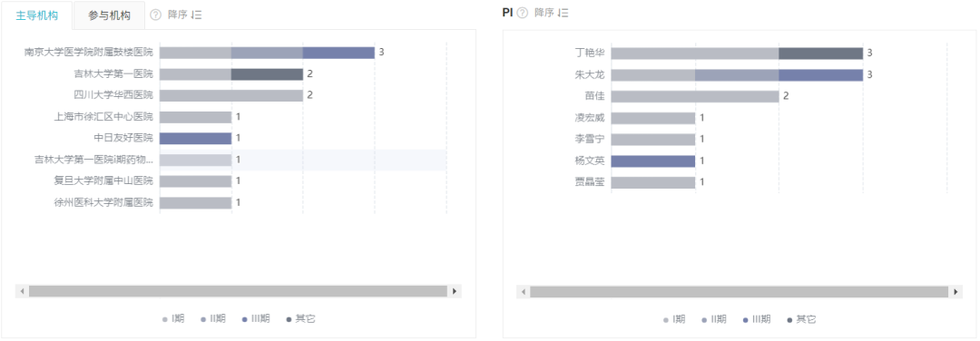Click institution chart horizontal scrollbar track
This screenshot has width=980, height=341.
[x=238, y=291]
